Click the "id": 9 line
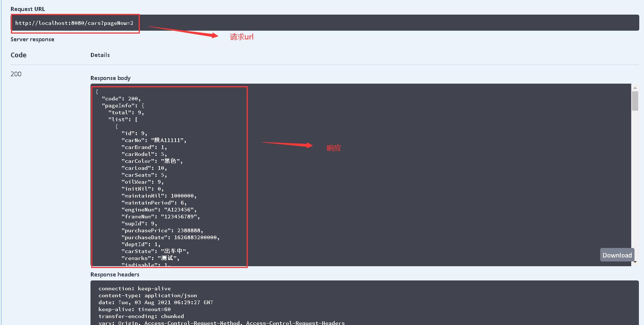 coord(134,133)
